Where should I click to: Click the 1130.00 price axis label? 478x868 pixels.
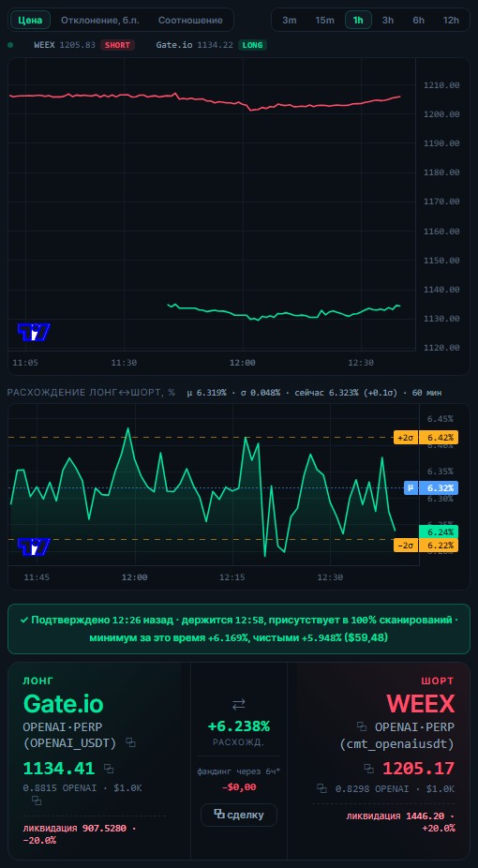click(441, 319)
